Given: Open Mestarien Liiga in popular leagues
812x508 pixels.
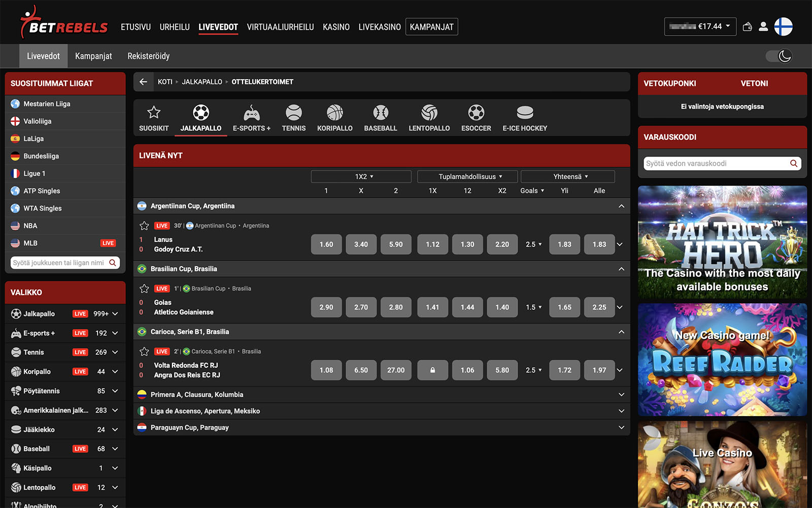Looking at the screenshot, I should pos(47,104).
